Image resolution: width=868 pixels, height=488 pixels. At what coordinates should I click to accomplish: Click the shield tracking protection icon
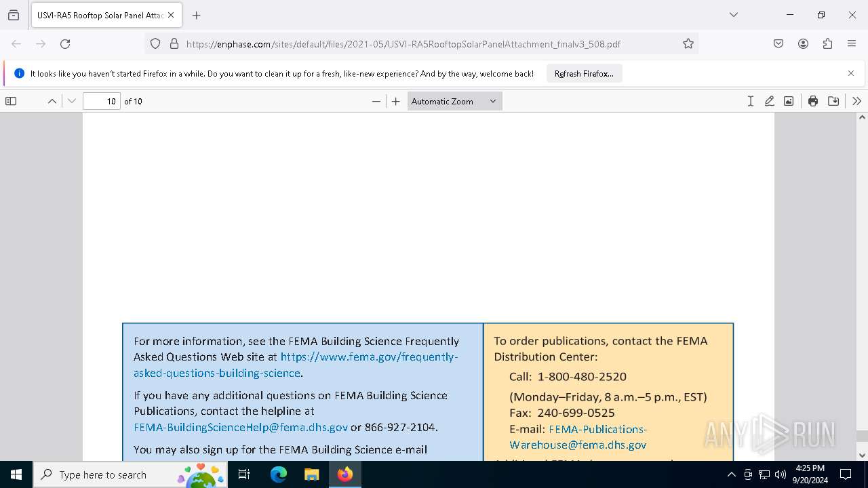click(155, 44)
